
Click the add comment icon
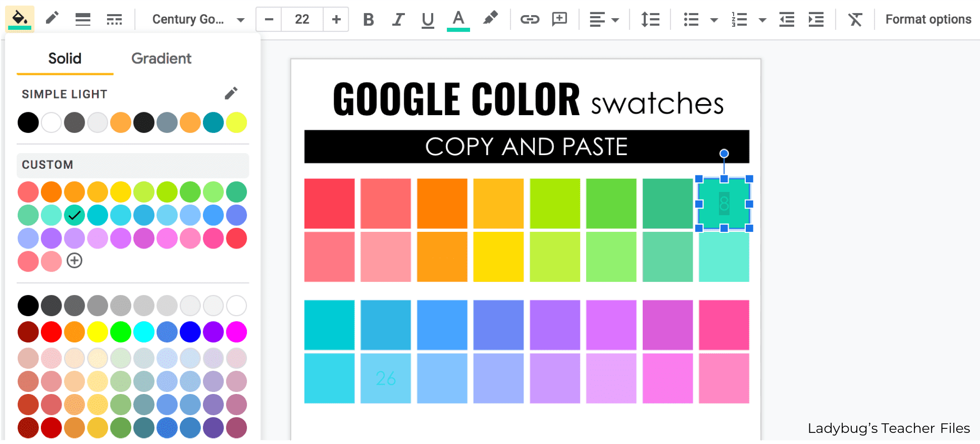[x=559, y=20]
